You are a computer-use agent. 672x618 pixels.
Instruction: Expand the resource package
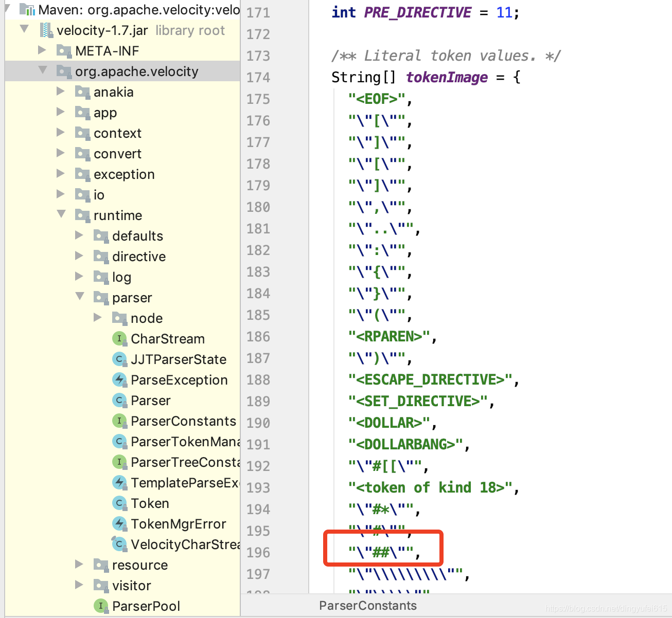(79, 564)
